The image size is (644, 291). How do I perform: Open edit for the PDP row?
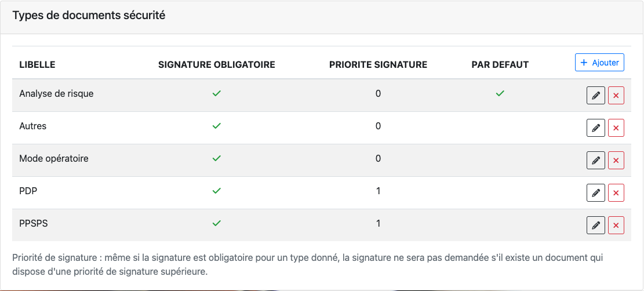tap(596, 193)
